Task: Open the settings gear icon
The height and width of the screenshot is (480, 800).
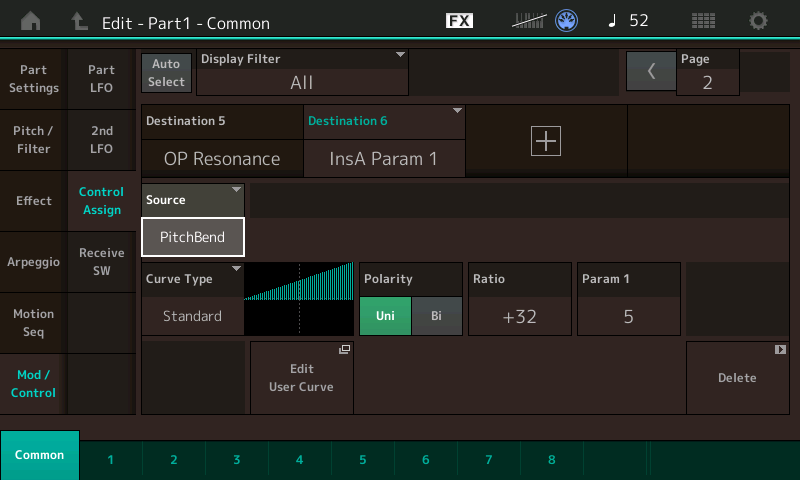Action: coord(759,20)
